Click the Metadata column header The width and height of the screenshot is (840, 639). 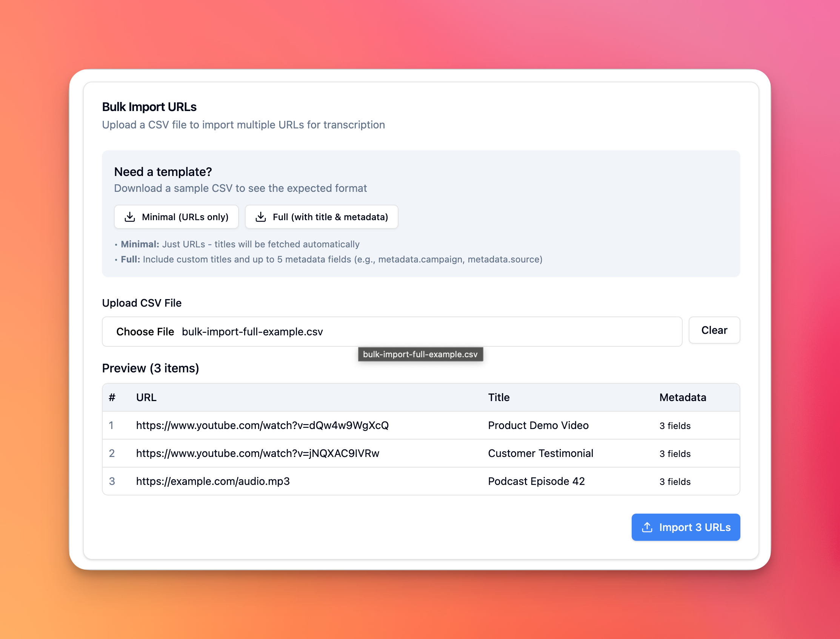[x=682, y=397]
